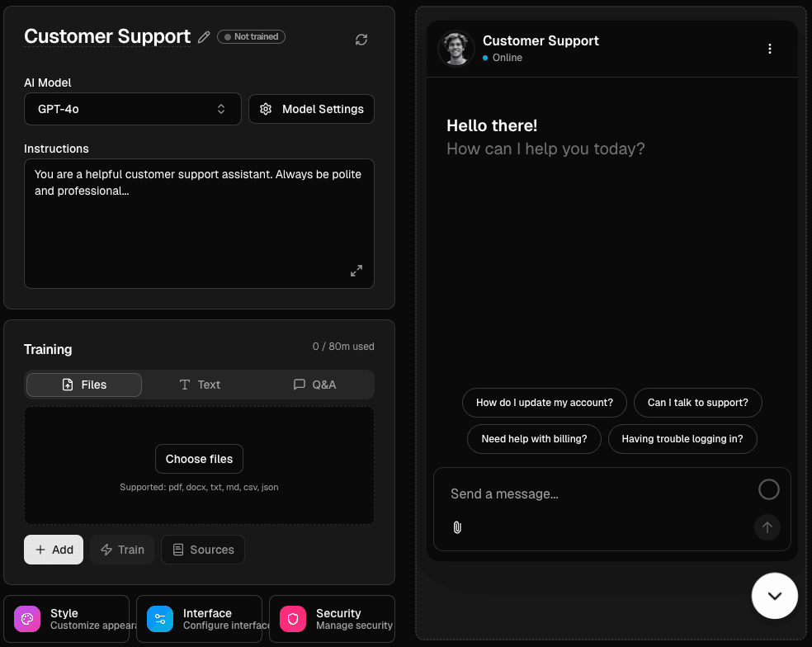Edit the chatbot name with the pencil icon
812x647 pixels.
[x=204, y=37]
